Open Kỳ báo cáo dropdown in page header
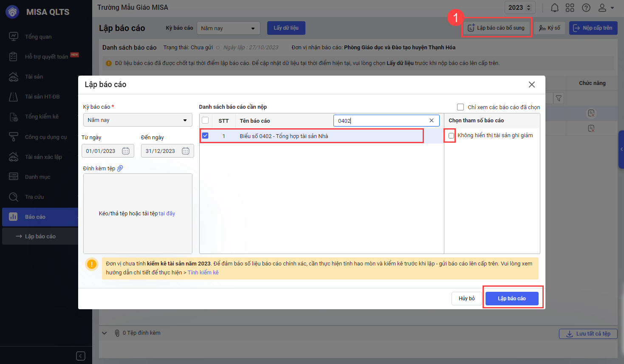 (x=229, y=28)
